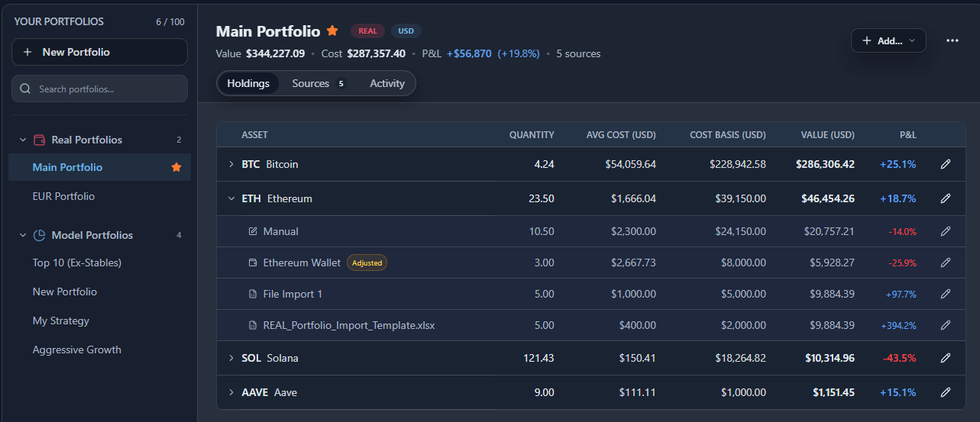980x422 pixels.
Task: Click the portfolio count 6 / 100
Action: [170, 22]
